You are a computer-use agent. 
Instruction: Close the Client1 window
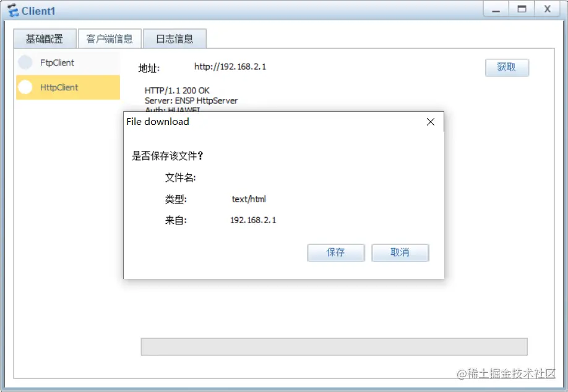548,9
